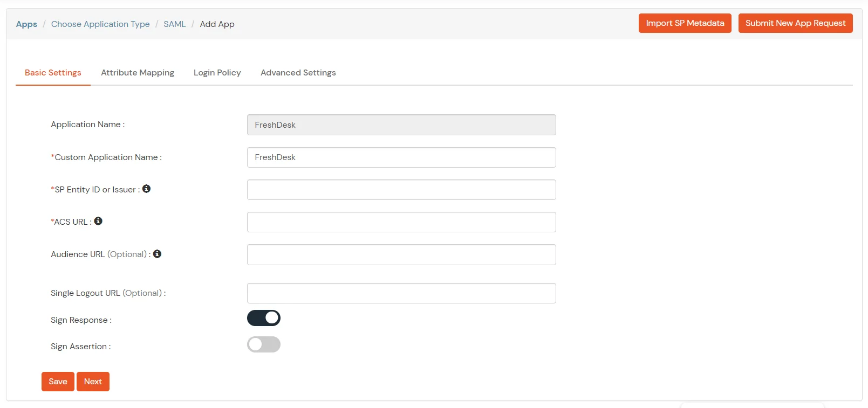Click the Add App breadcrumb text

[x=217, y=24]
